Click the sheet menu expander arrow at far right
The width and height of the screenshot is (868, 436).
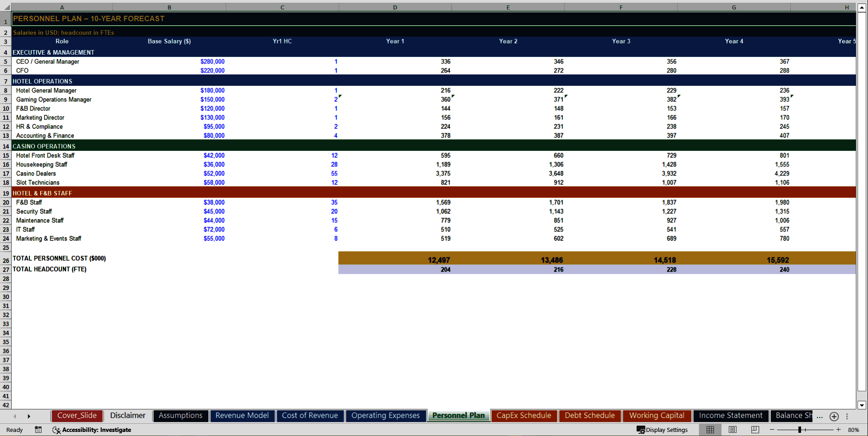click(x=847, y=417)
